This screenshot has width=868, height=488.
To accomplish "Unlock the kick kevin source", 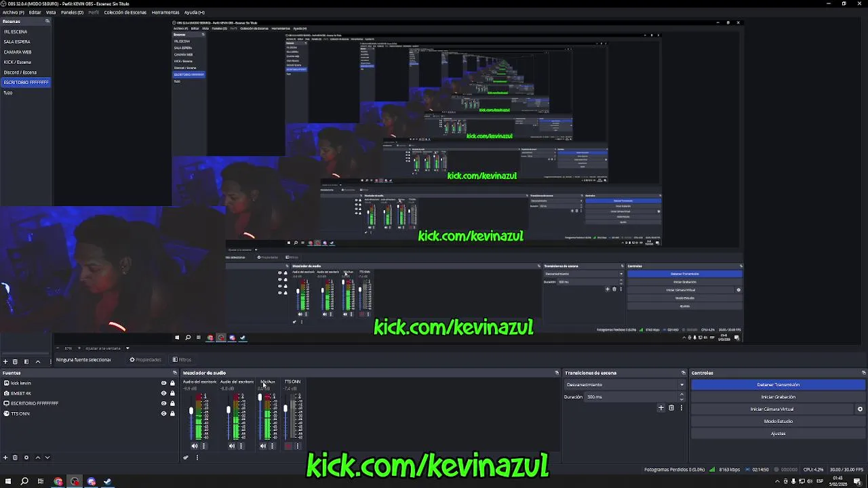I will pos(172,383).
